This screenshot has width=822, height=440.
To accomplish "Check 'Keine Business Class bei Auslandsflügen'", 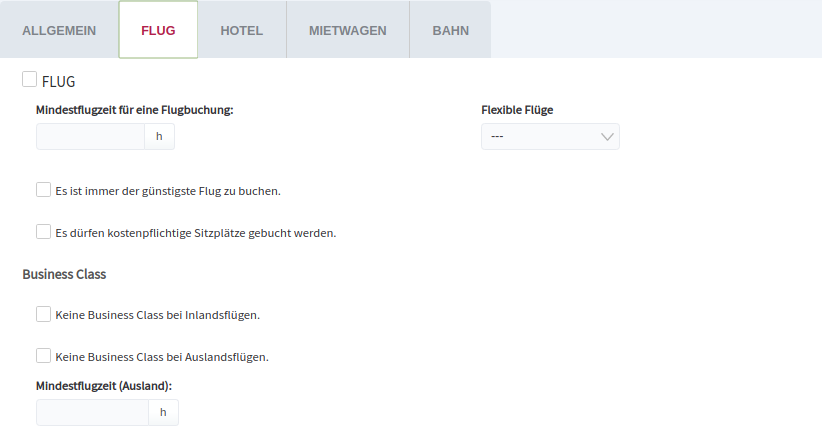I will coord(44,356).
